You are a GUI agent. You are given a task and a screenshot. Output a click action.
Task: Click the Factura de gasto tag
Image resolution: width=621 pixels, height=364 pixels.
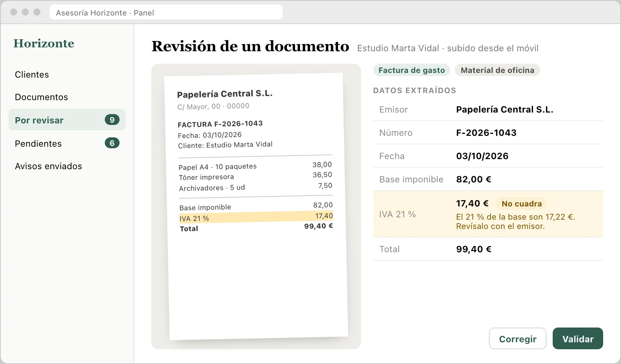(411, 70)
